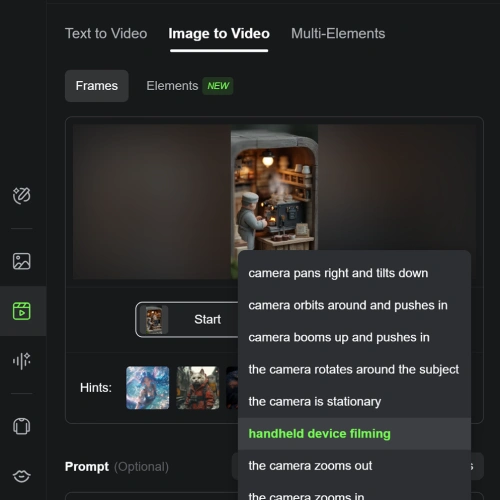
Task: Pick 'the camera rotates around the subject'
Action: (354, 369)
